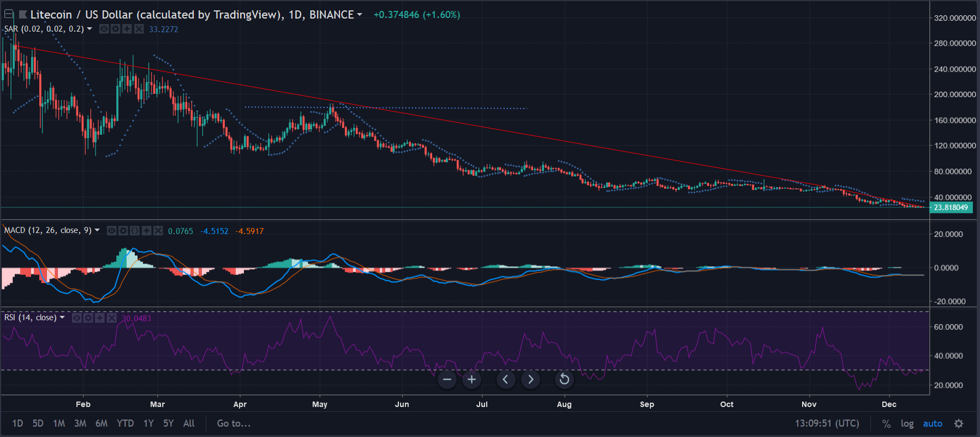View MACD source code braces icon
980x437 pixels.
click(x=135, y=231)
